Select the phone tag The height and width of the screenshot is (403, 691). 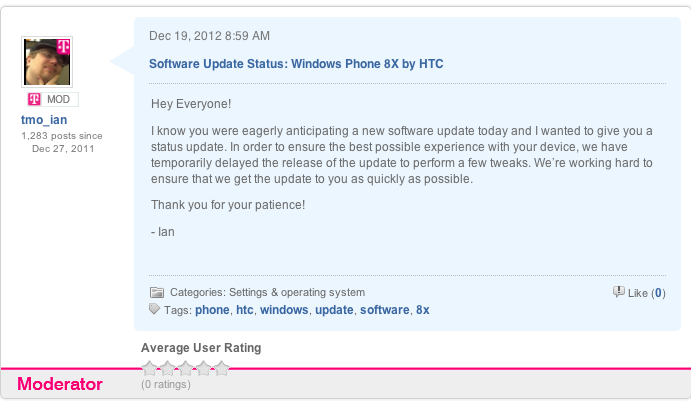212,310
